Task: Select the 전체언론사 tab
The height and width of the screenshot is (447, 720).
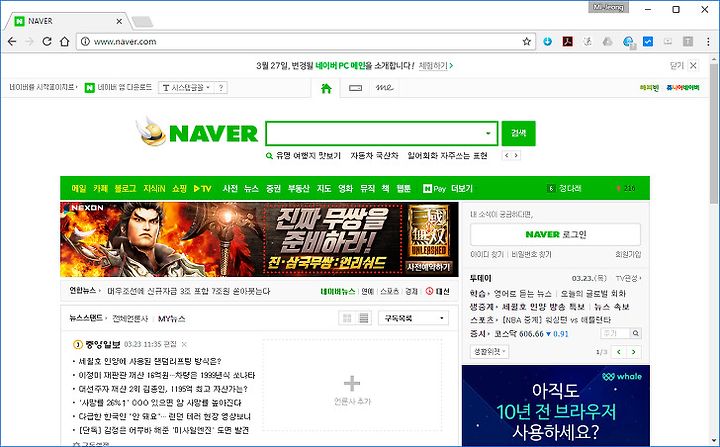Action: (130, 318)
